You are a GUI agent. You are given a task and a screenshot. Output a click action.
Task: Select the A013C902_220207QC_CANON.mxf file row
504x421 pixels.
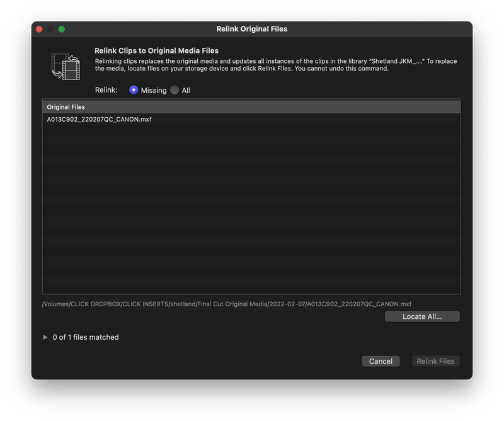pos(100,119)
